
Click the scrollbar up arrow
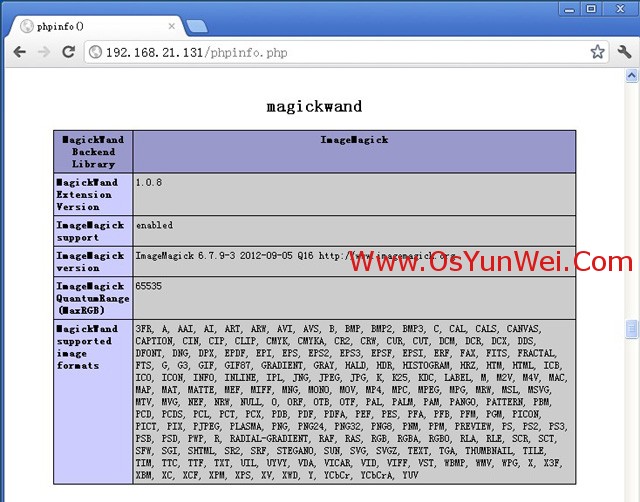coord(632,75)
